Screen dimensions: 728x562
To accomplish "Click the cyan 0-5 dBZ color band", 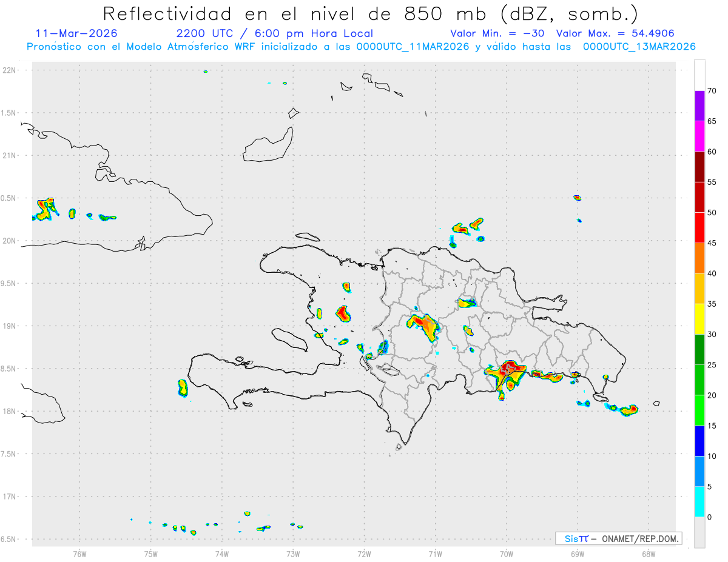I will 699,502.
